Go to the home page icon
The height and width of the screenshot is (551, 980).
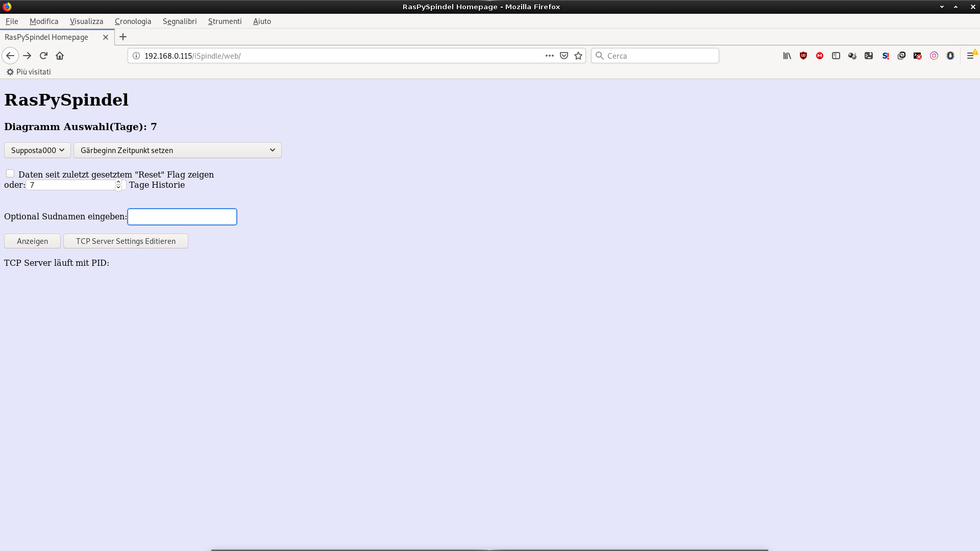coord(60,56)
